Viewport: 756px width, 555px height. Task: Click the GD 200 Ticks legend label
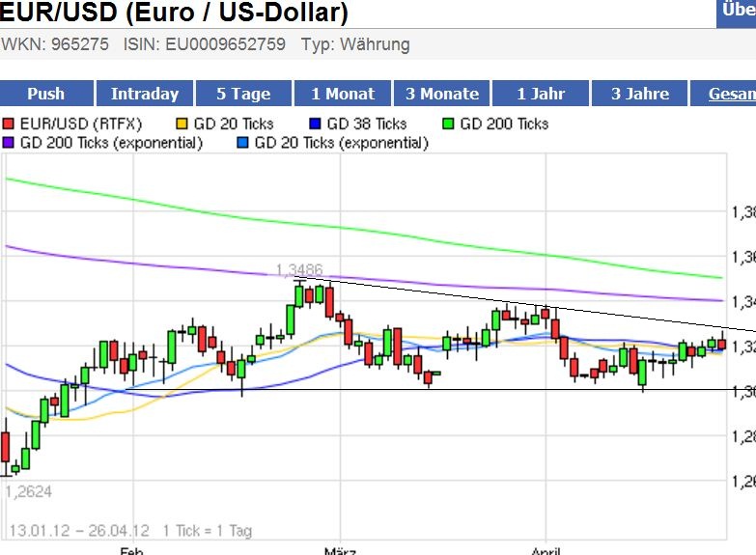click(504, 124)
